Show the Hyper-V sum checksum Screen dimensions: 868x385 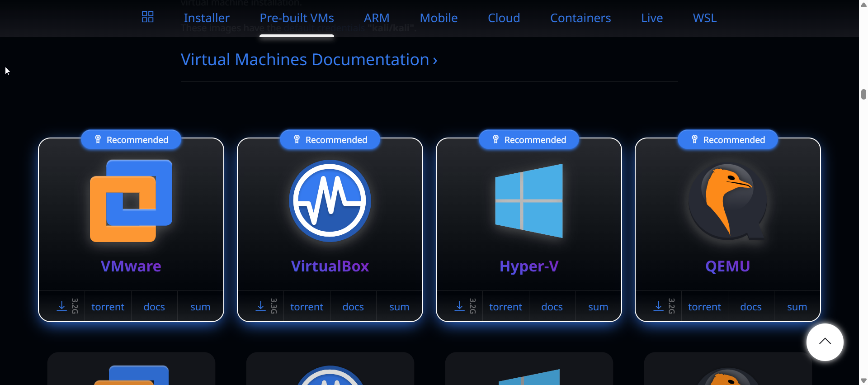(x=598, y=307)
